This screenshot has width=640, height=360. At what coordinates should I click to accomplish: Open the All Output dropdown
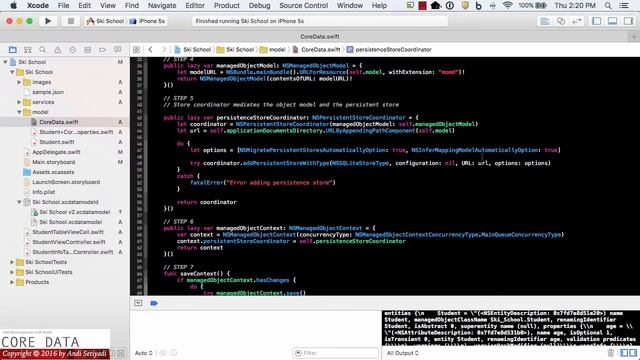click(x=402, y=353)
